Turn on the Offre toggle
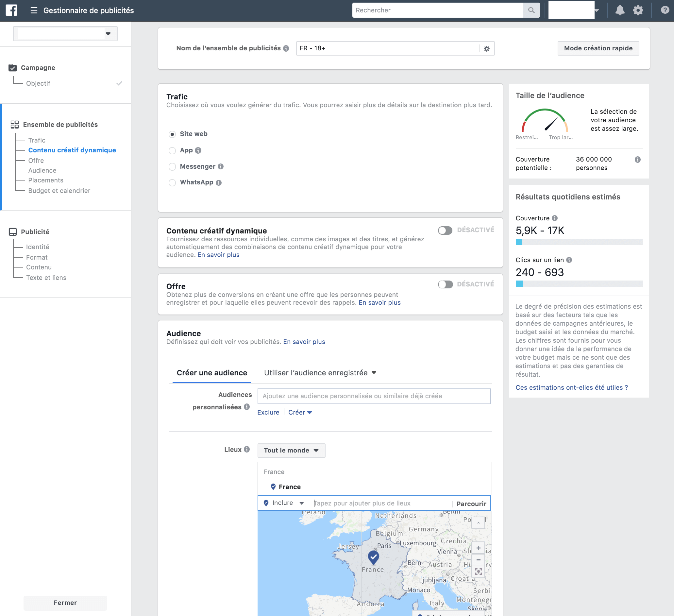This screenshot has width=674, height=616. pos(445,284)
